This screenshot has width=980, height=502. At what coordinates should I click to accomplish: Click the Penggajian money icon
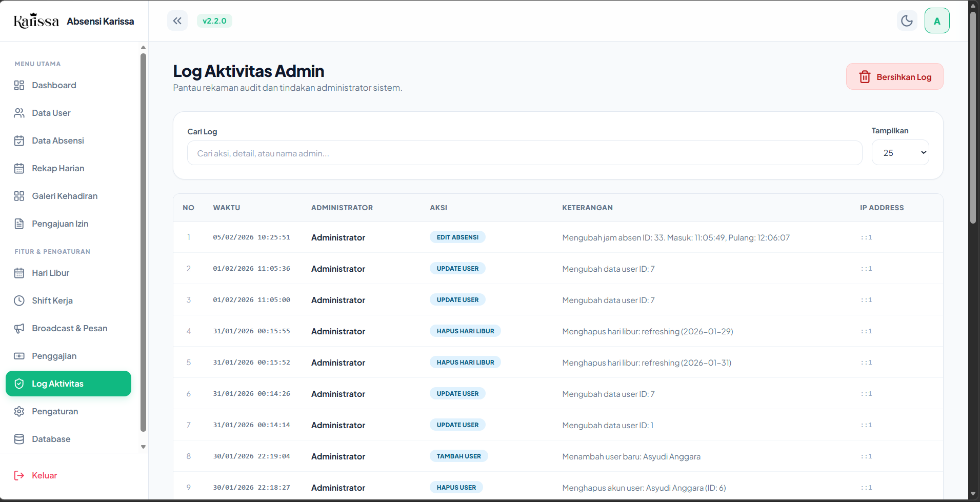click(x=19, y=356)
